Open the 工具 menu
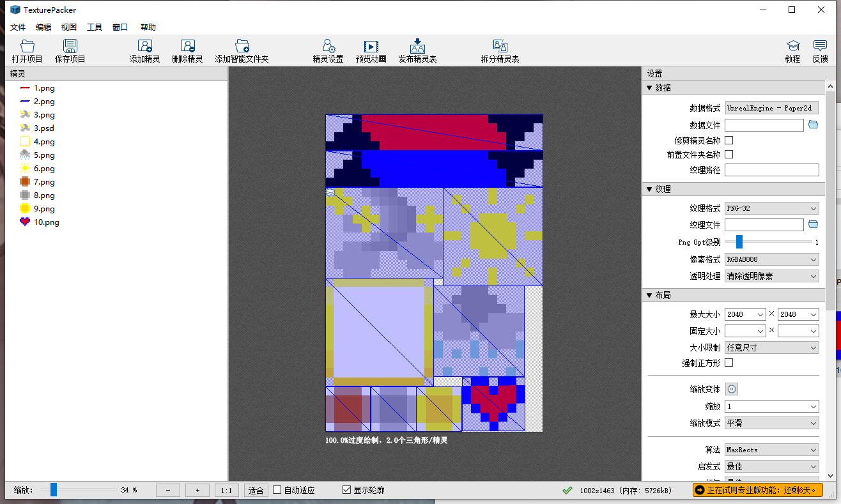The width and height of the screenshot is (841, 504). pyautogui.click(x=95, y=27)
